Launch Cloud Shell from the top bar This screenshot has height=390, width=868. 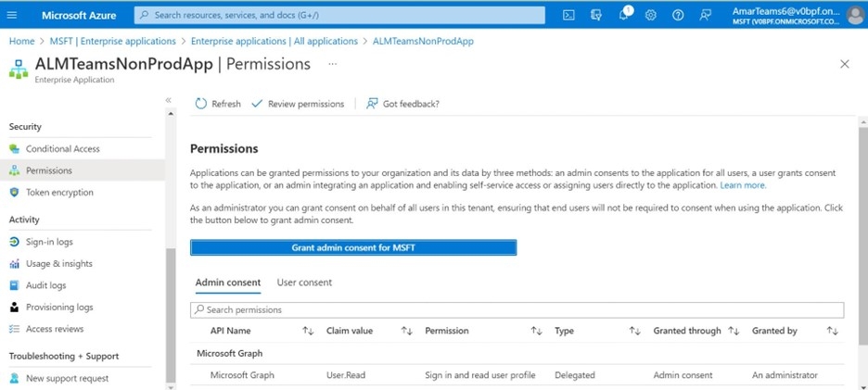click(569, 15)
